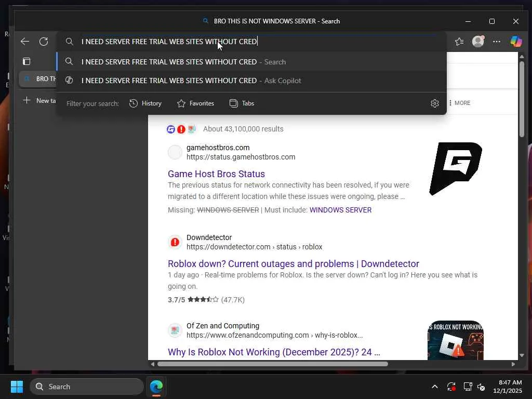Open the status.gamehostbros.com URL
532x399 pixels.
(x=241, y=157)
